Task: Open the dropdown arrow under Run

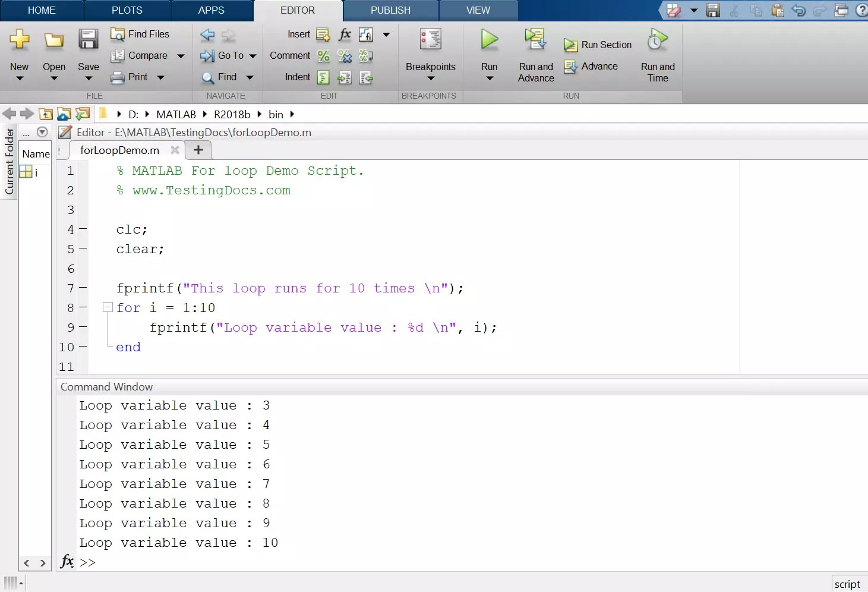Action: pos(490,78)
